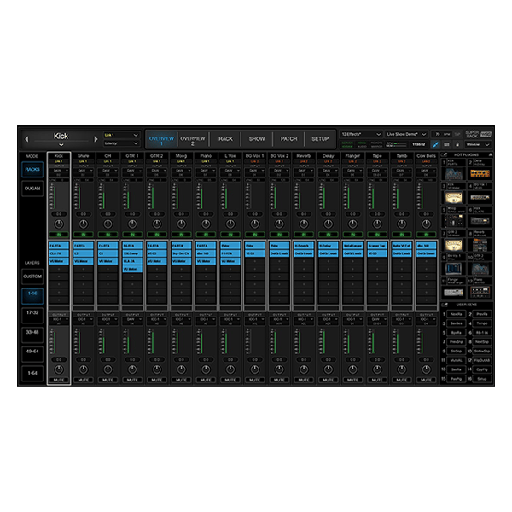Toggle the Snare rack IN button

tap(83, 235)
